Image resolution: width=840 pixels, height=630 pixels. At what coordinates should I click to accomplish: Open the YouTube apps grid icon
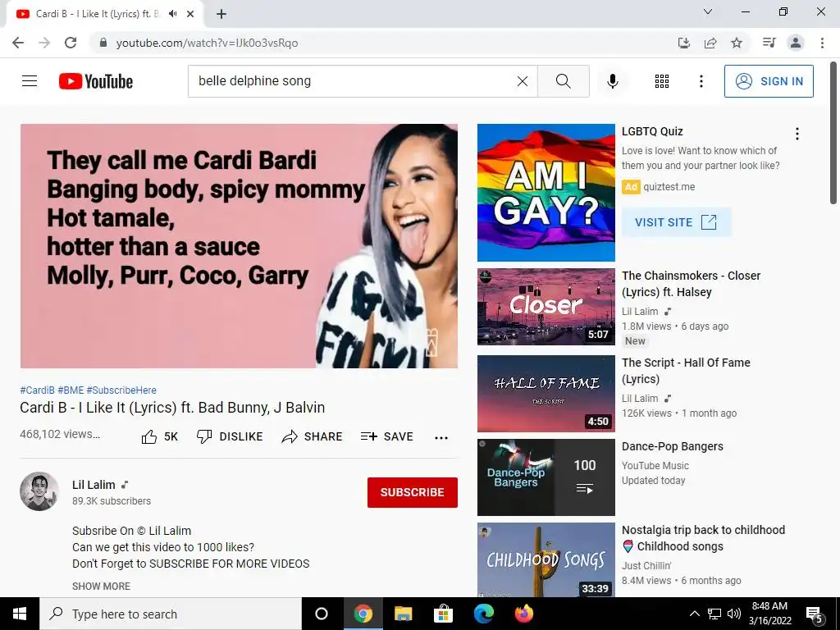pyautogui.click(x=662, y=81)
